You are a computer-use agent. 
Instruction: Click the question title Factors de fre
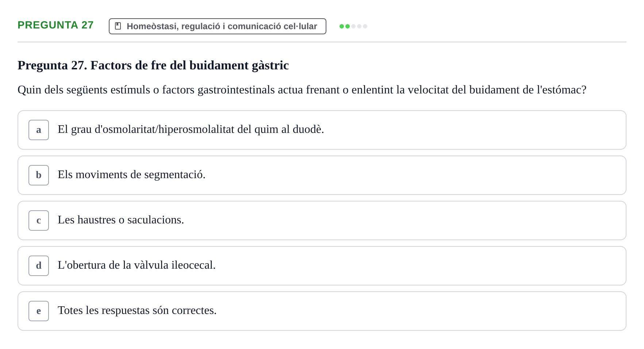click(153, 65)
